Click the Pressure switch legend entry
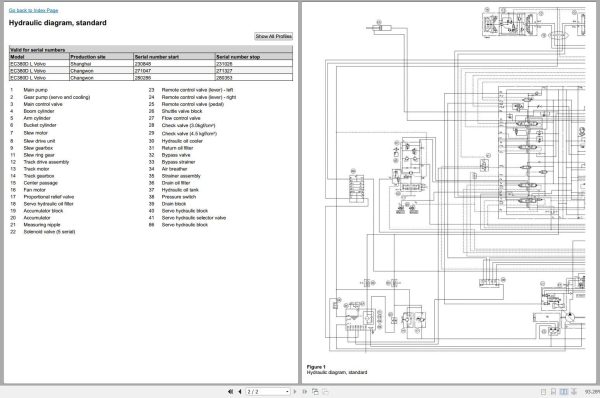The width and height of the screenshot is (600, 398). click(179, 197)
